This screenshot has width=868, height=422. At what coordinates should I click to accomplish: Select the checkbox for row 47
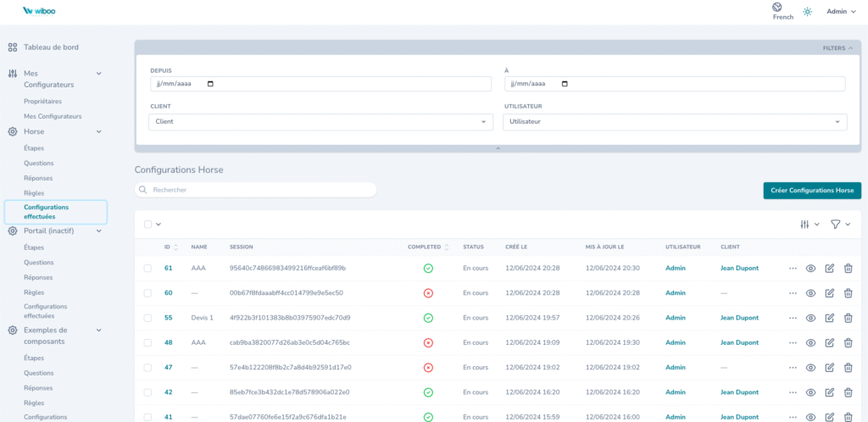tap(147, 368)
